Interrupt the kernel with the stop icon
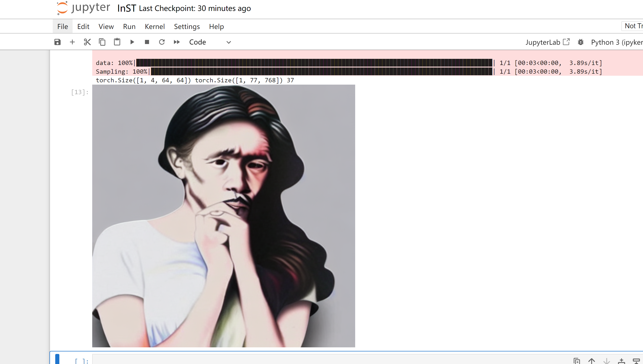Viewport: 643px width, 364px height. 147,42
